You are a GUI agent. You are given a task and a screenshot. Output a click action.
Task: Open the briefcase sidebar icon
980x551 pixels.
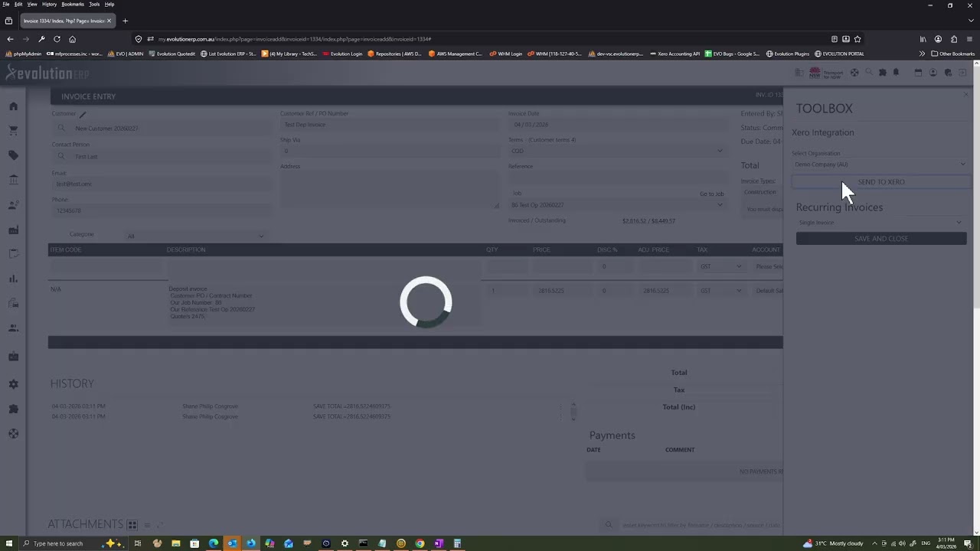tap(13, 356)
